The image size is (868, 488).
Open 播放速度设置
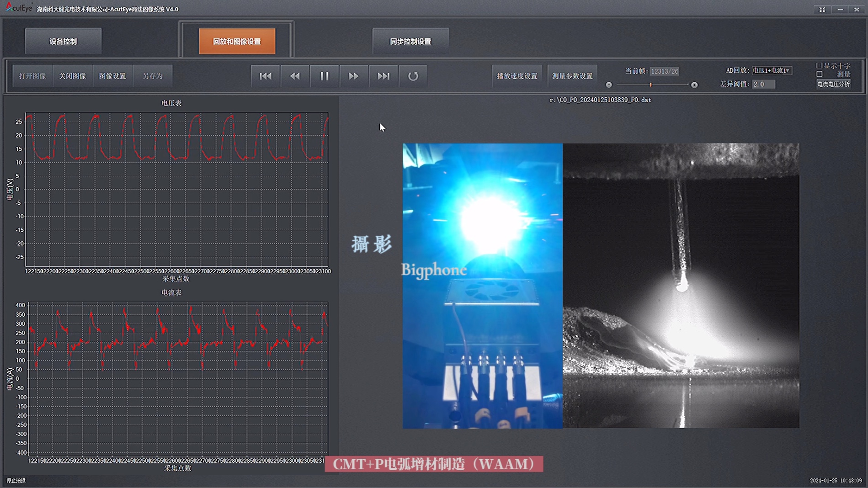(x=517, y=76)
